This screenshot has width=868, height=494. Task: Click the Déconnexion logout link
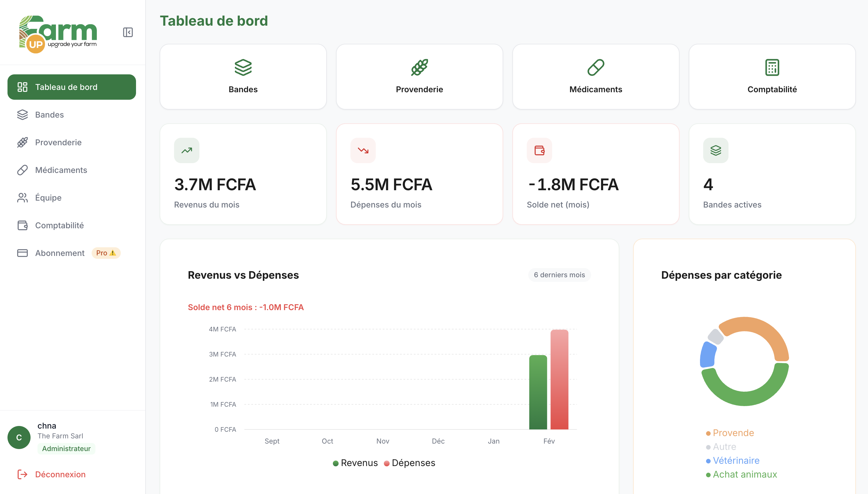[x=60, y=474]
